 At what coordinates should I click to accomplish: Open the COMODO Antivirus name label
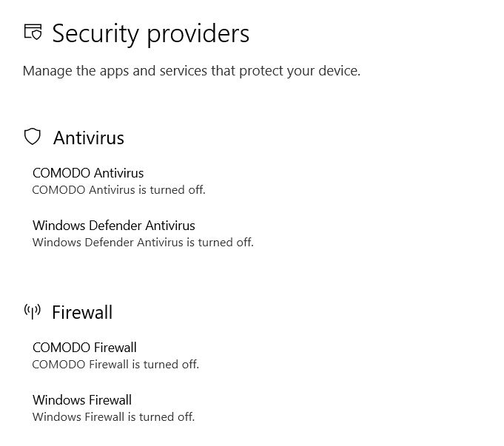[x=88, y=173]
